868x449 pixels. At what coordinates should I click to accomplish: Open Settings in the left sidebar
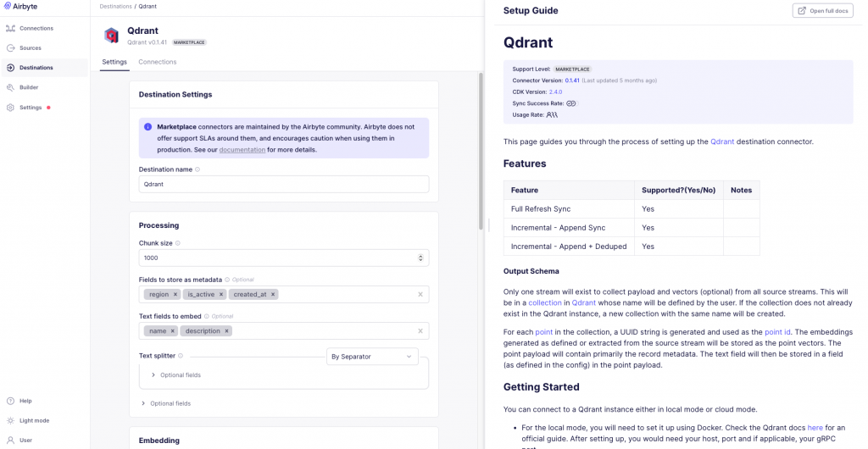tap(31, 108)
